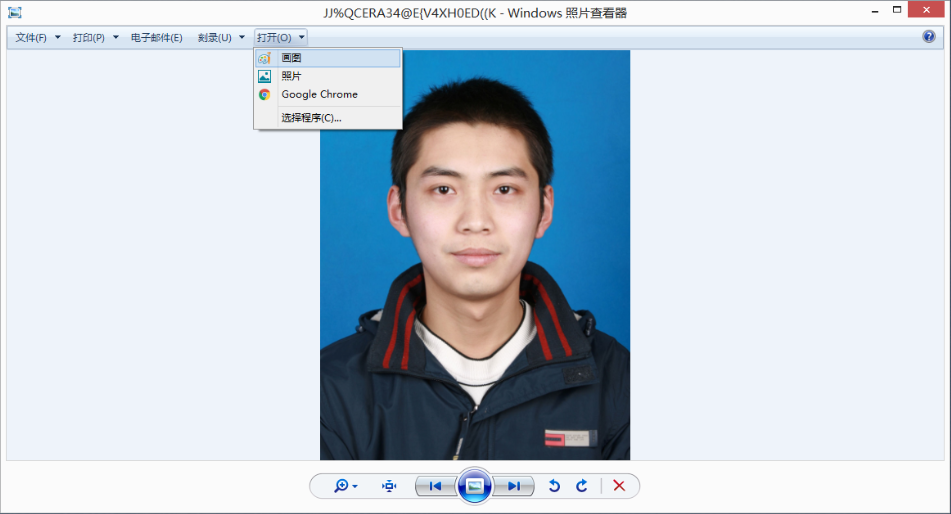Image resolution: width=951 pixels, height=514 pixels.
Task: Open the 打印(P) menu
Action: tap(89, 38)
